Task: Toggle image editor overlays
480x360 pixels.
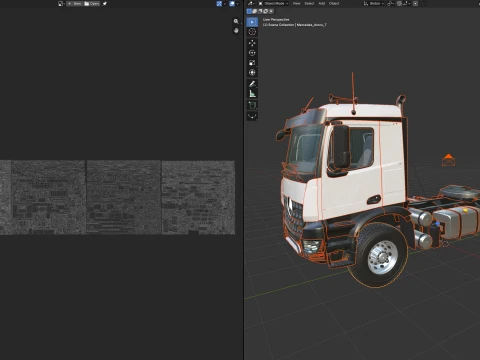Action: [x=232, y=4]
